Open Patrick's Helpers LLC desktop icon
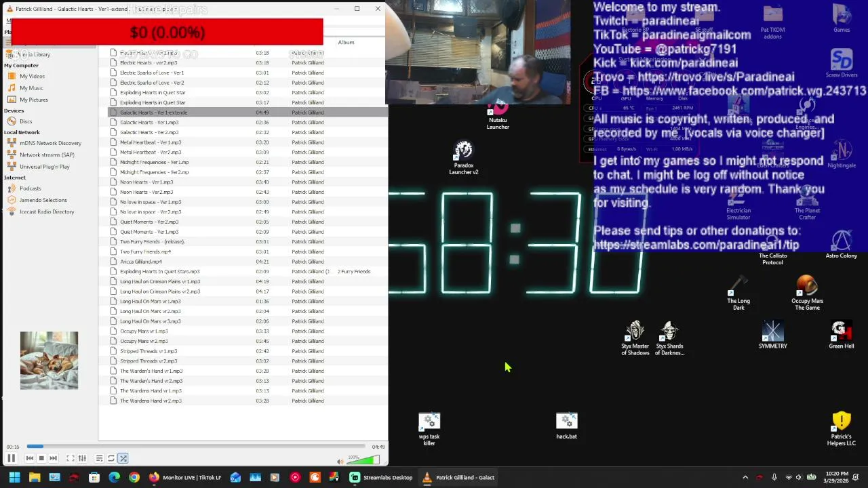 point(841,429)
